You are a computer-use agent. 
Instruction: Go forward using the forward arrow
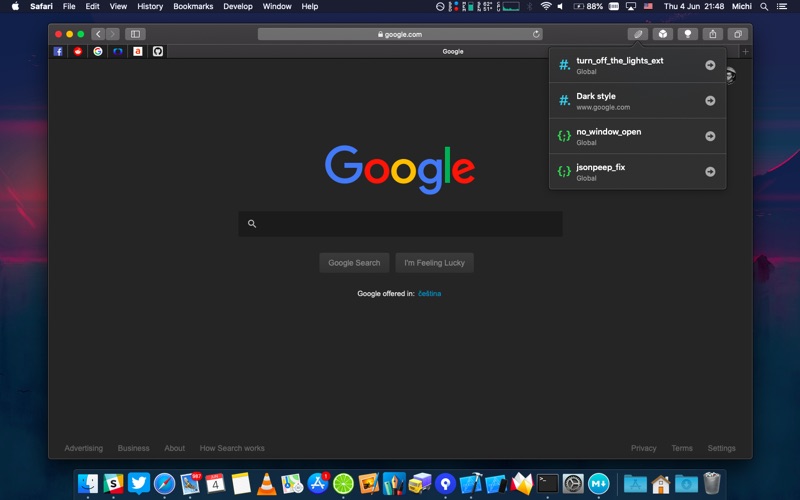tap(112, 34)
